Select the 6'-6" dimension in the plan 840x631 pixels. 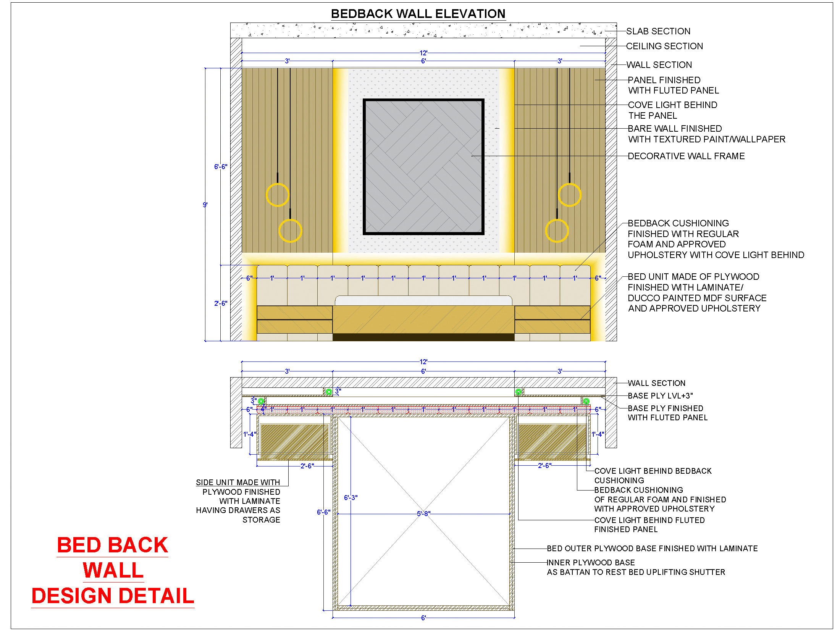(x=323, y=512)
